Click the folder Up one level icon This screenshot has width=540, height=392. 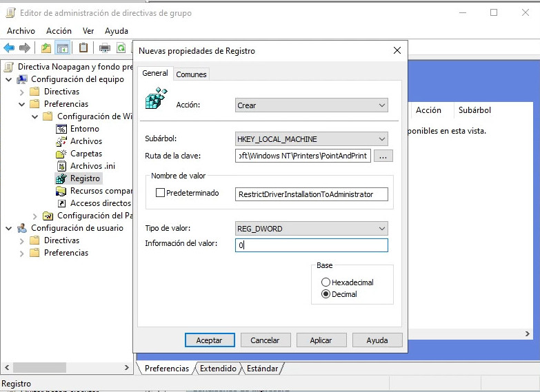click(46, 48)
